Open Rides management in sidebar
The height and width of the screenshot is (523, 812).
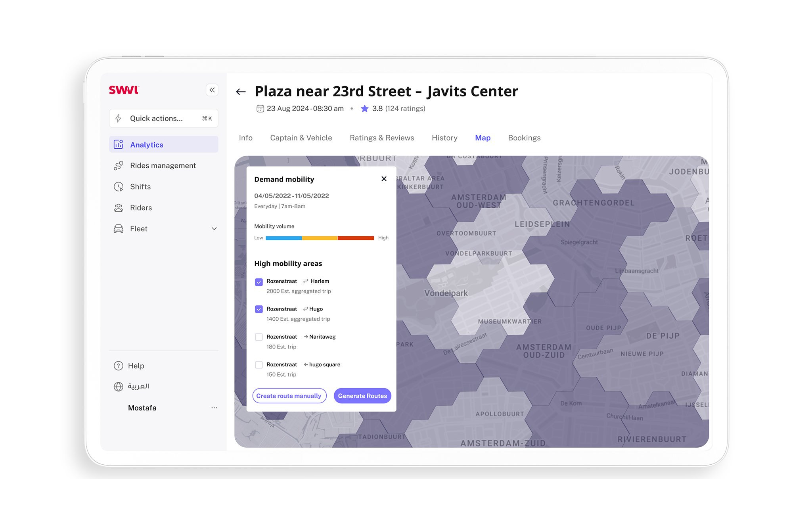[163, 165]
